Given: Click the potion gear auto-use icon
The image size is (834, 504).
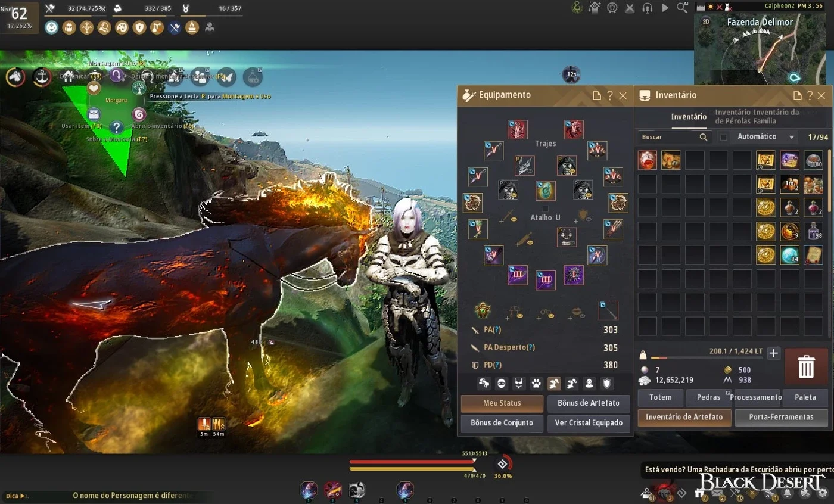Looking at the screenshot, I should [x=253, y=77].
